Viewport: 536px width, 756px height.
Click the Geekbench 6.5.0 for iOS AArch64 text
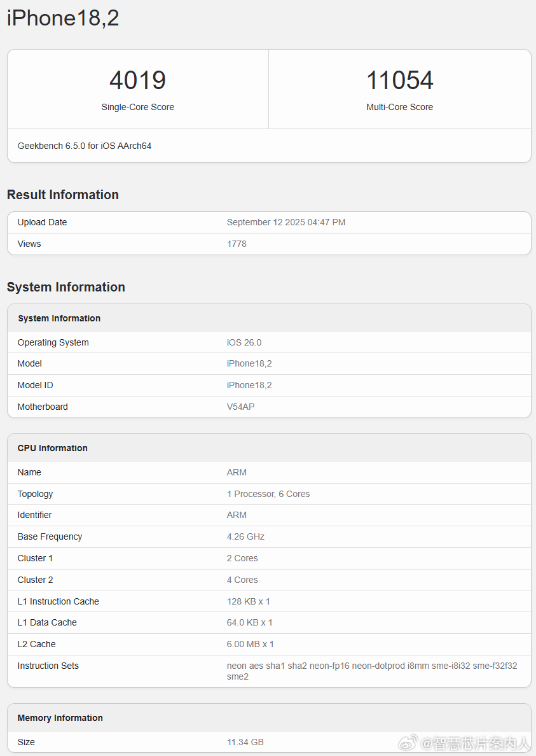tap(85, 146)
